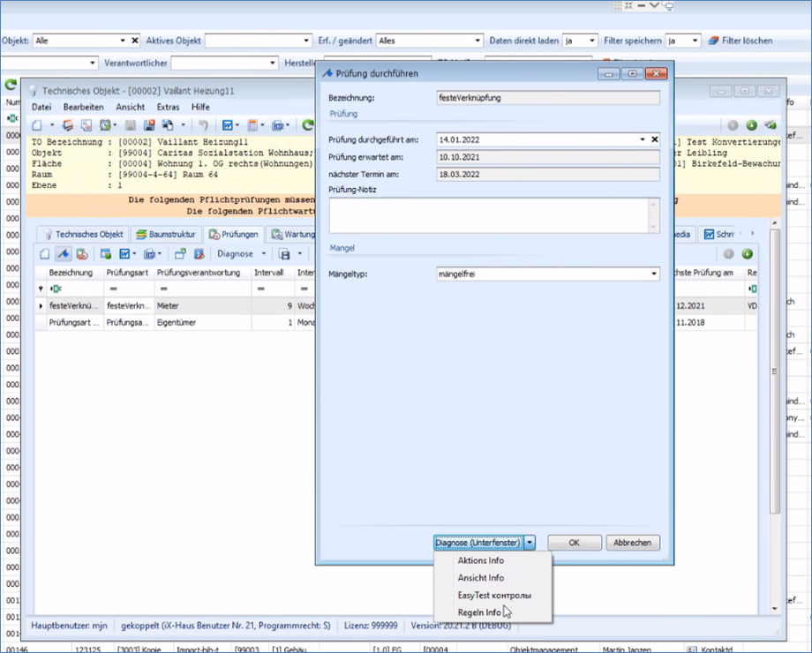812x653 pixels.
Task: Confirm the dialog with OK
Action: (574, 543)
